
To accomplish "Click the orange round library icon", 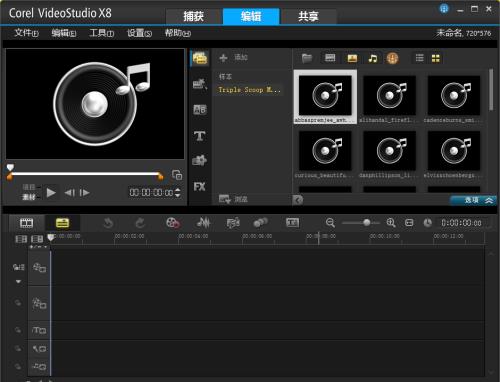I will (392, 58).
